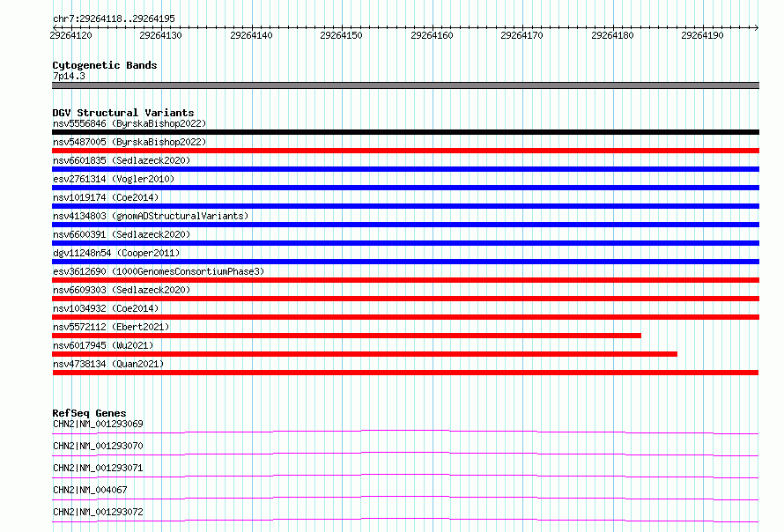Open variant nsv1034932 (Coe2014) label
This screenshot has width=784, height=532.
point(106,308)
